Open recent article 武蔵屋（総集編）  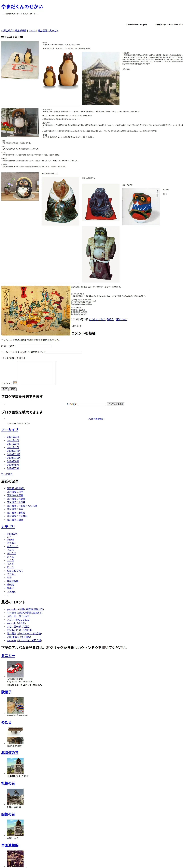[x=16, y=488]
